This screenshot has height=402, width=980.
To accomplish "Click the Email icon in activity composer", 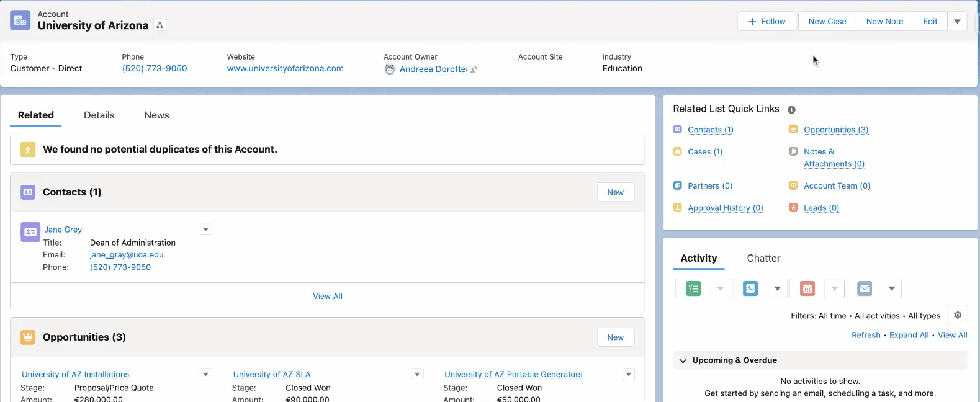I will (x=865, y=288).
